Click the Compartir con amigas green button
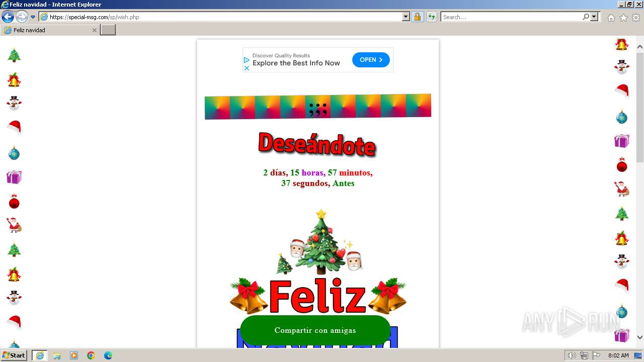644x362 pixels. (x=315, y=330)
